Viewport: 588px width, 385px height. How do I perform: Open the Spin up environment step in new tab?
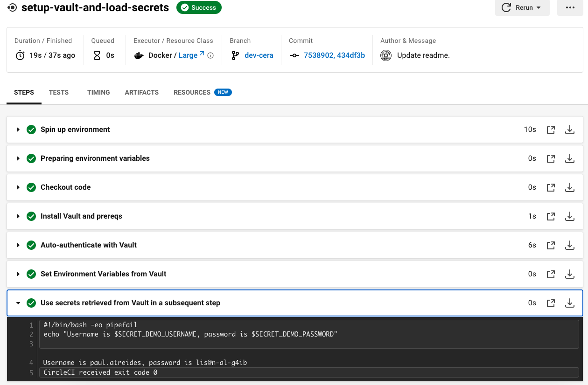pyautogui.click(x=551, y=130)
